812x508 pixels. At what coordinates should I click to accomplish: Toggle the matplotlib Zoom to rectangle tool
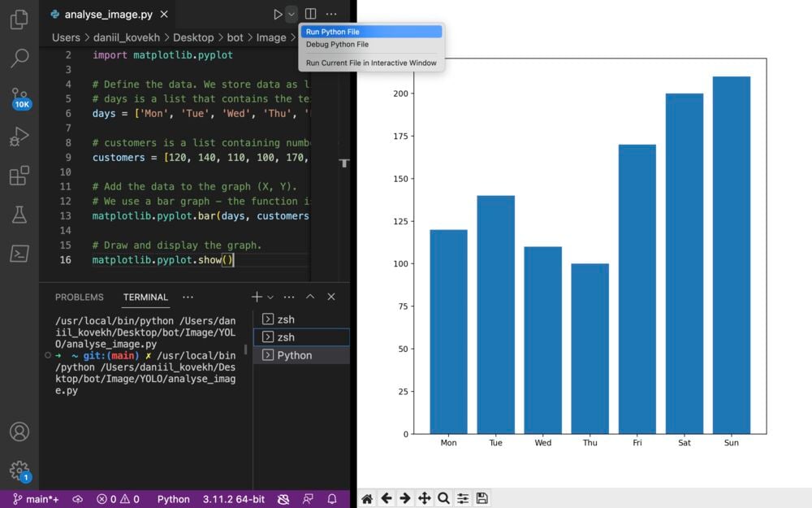[x=443, y=498]
